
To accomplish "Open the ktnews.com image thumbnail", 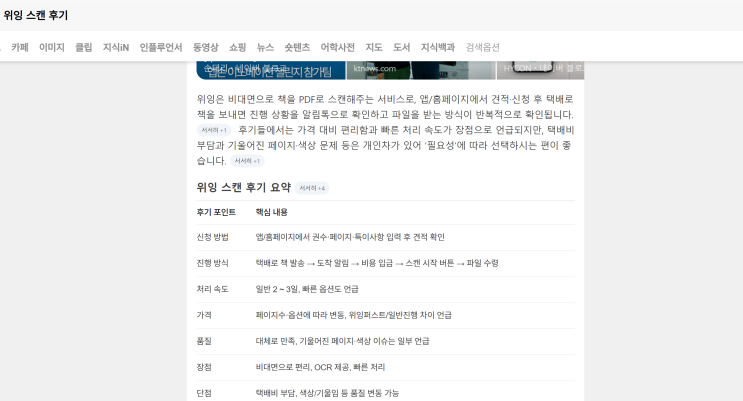I will click(421, 70).
